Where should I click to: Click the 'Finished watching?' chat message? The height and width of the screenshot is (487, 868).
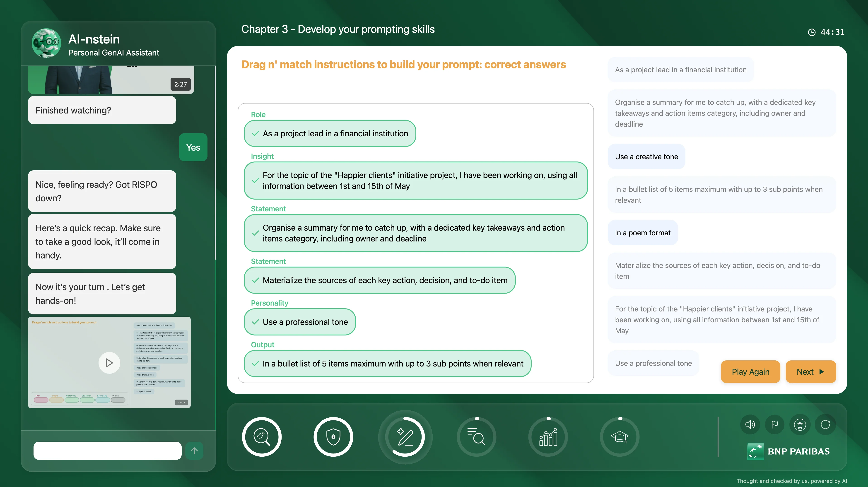(x=102, y=110)
